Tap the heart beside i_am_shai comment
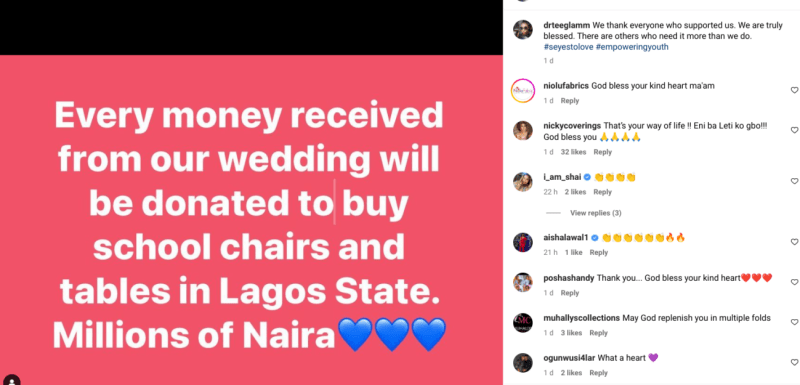800x385 pixels. click(794, 181)
